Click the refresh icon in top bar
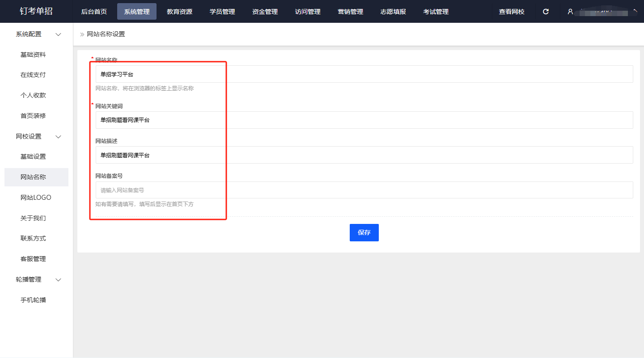 (x=546, y=12)
